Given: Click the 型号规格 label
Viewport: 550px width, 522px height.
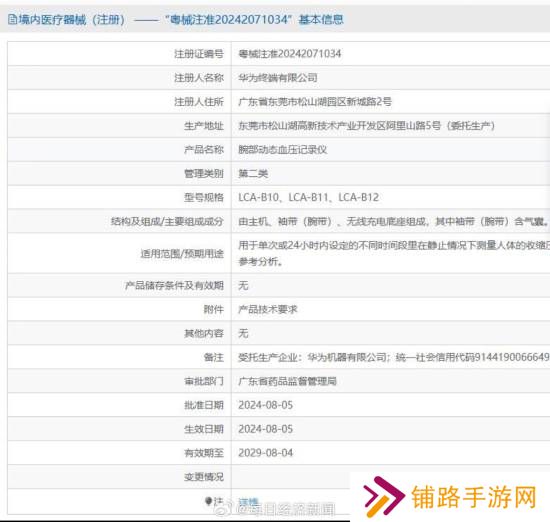Looking at the screenshot, I should tap(204, 197).
